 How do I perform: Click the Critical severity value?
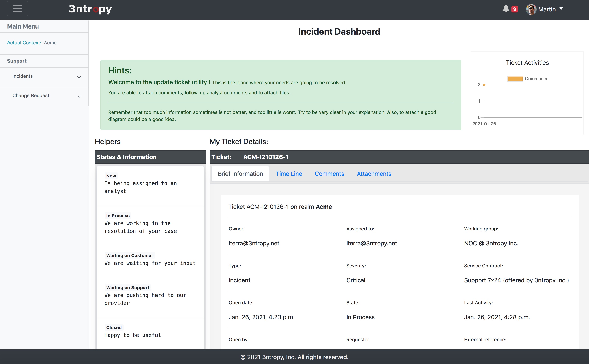click(356, 280)
